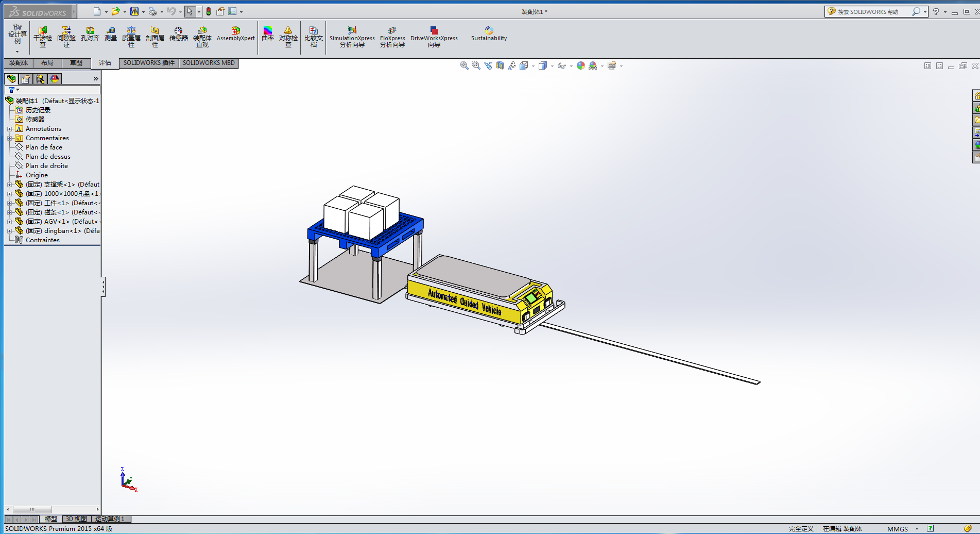Click the Undo icon
The height and width of the screenshot is (534, 980).
(x=171, y=11)
